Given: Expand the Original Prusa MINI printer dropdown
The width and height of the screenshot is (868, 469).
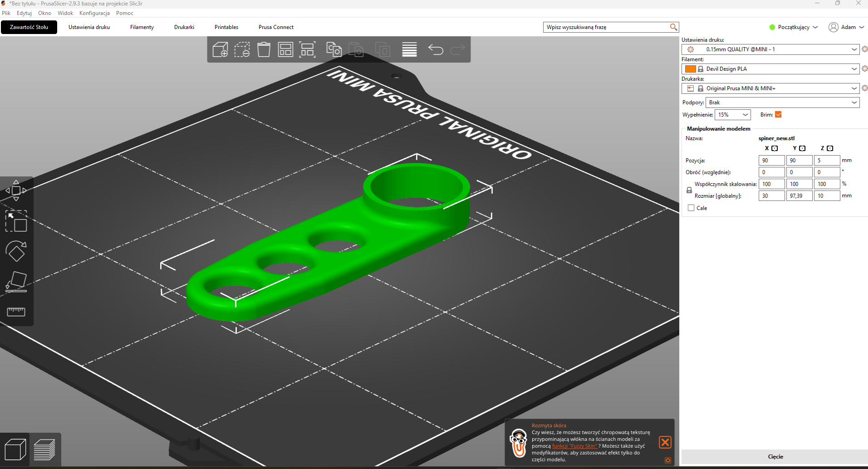Looking at the screenshot, I should 770,88.
